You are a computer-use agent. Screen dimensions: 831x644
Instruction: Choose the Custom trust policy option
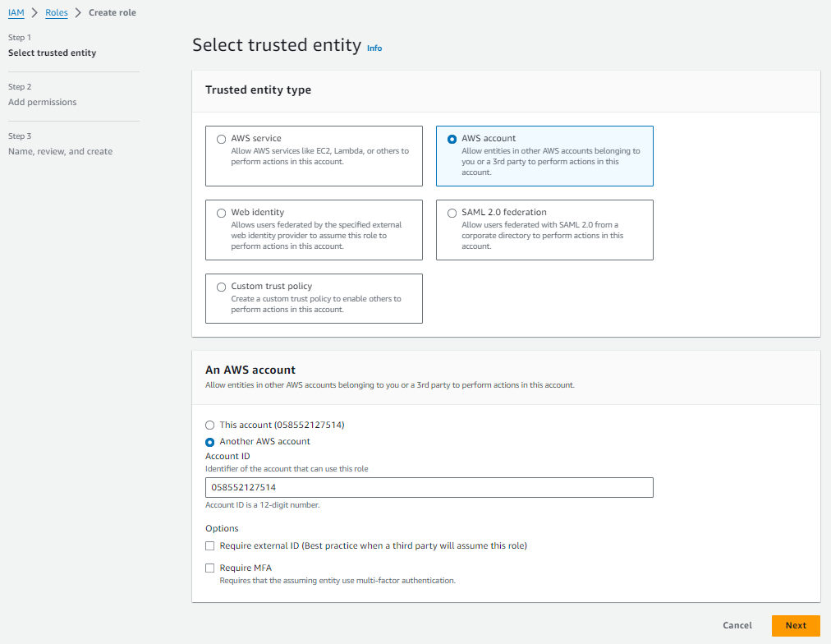(221, 287)
